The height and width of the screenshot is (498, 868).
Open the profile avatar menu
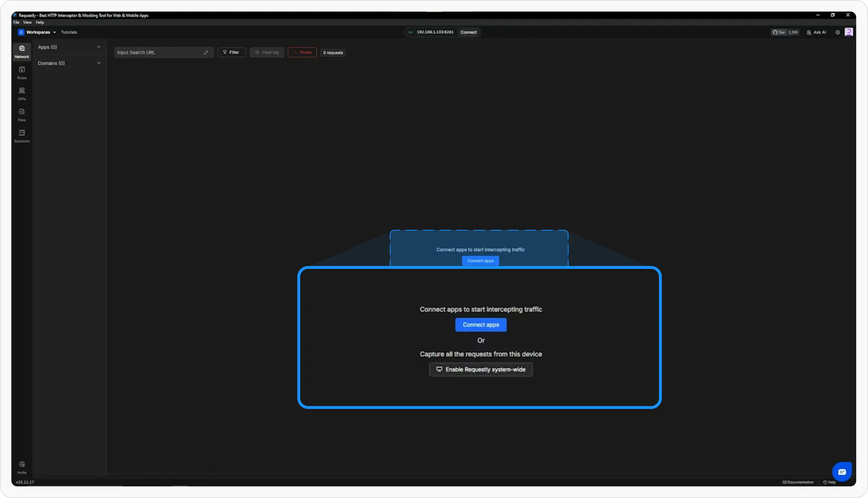tap(849, 32)
